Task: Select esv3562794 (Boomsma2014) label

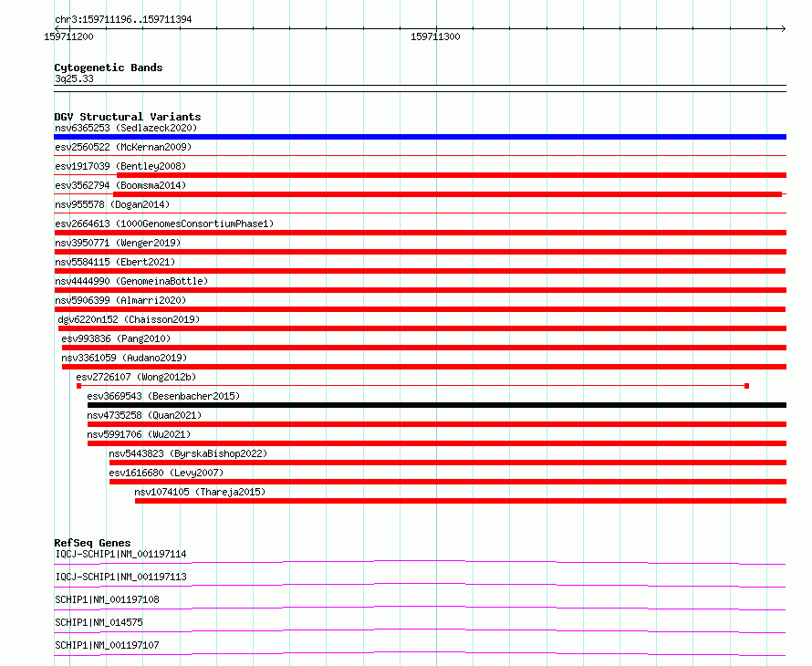Action: (x=120, y=185)
